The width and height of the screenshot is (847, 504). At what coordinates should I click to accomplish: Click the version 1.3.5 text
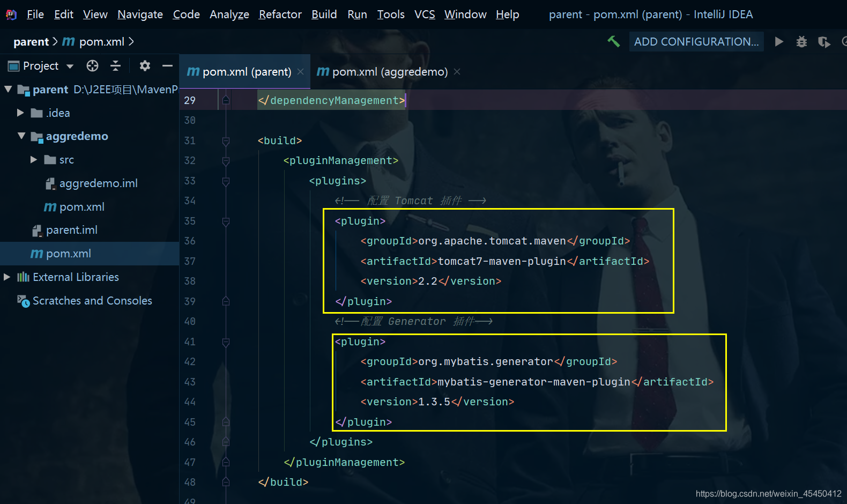434,402
